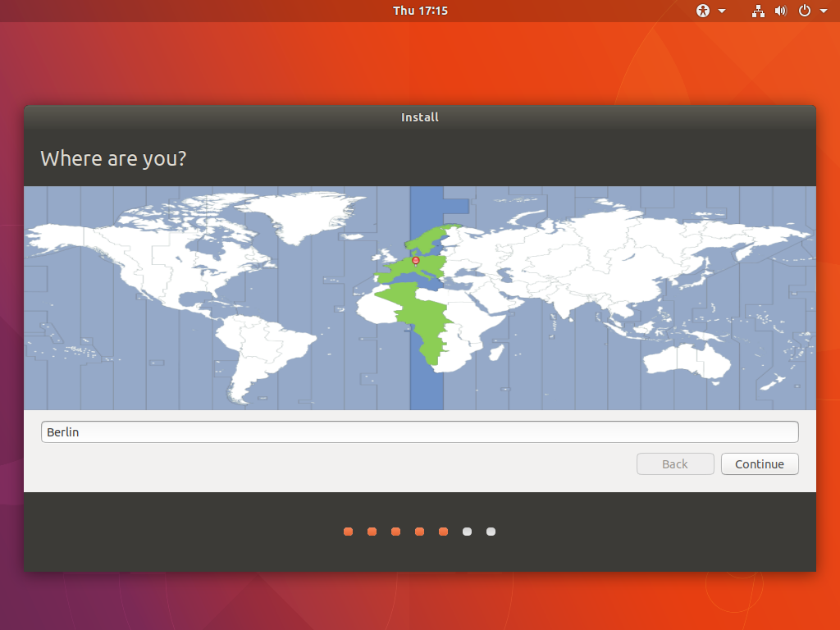Click the Back button
Image resolution: width=840 pixels, height=630 pixels.
(675, 464)
